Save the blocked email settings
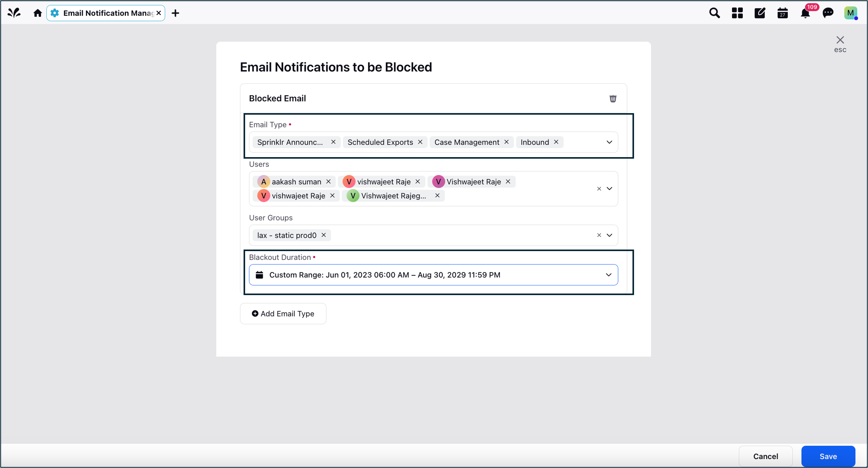868x468 pixels. 828,457
